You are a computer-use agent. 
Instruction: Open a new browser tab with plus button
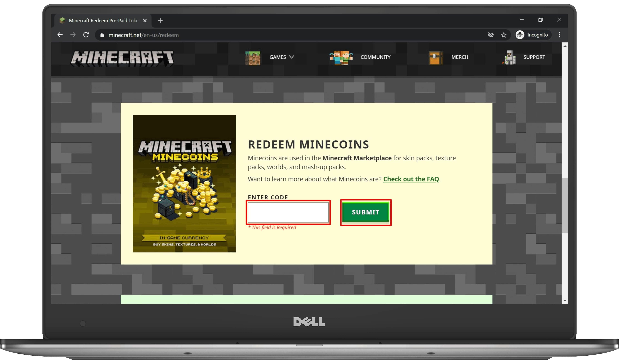(160, 21)
